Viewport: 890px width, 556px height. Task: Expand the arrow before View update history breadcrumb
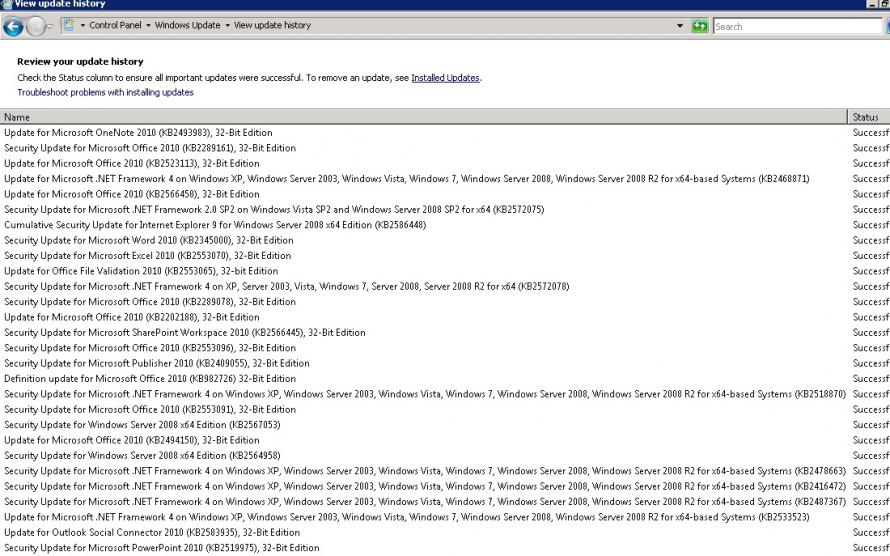coord(227,26)
